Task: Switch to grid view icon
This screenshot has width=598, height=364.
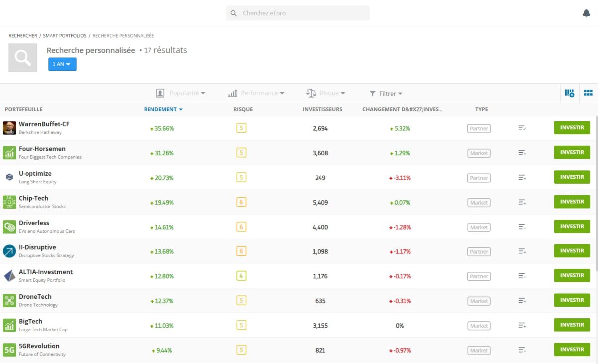Action: point(588,93)
